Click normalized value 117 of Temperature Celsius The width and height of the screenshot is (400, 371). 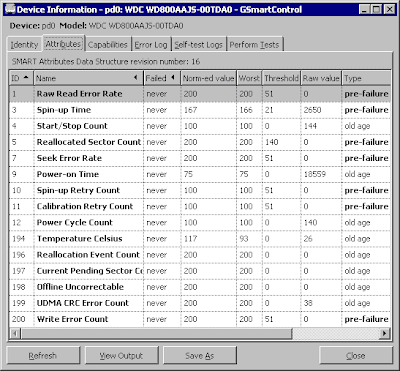[x=190, y=239]
